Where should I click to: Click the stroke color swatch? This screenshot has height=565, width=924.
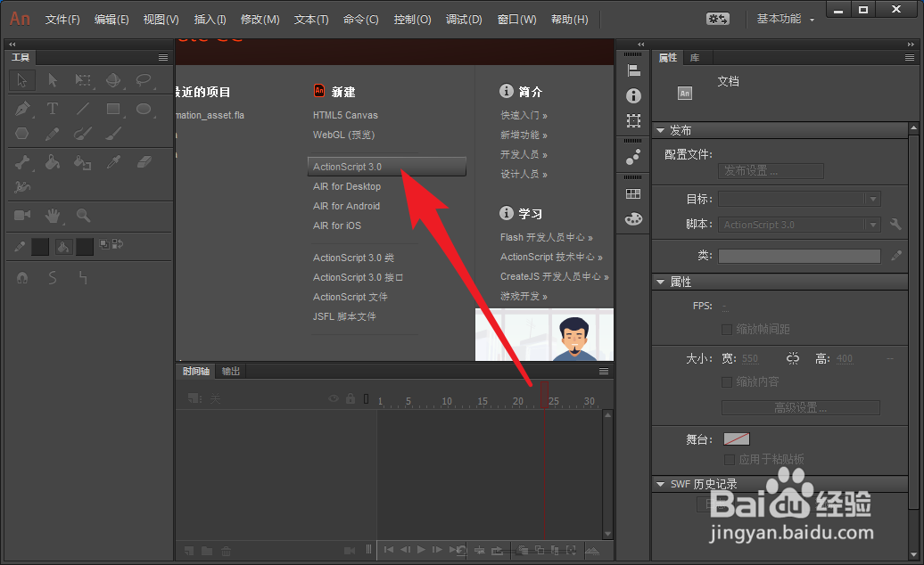tap(40, 247)
